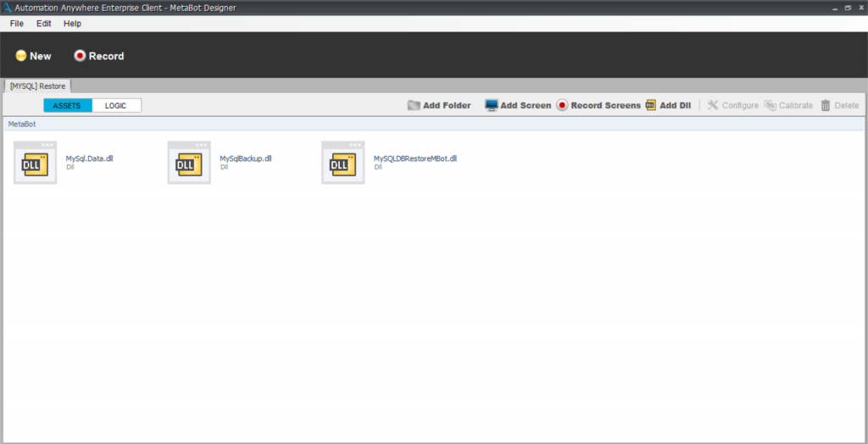This screenshot has height=444, width=868.
Task: Click the MySQLDBRestoreMBot.dll file name
Action: click(415, 158)
